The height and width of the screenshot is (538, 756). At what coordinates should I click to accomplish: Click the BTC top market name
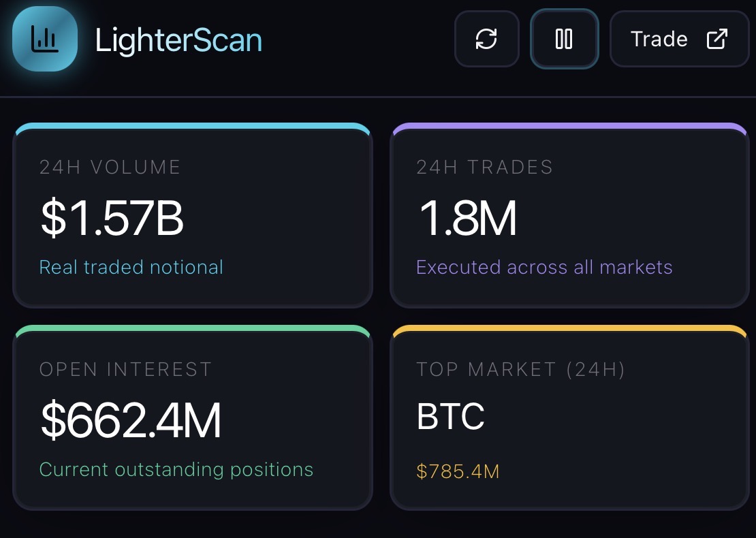click(450, 416)
